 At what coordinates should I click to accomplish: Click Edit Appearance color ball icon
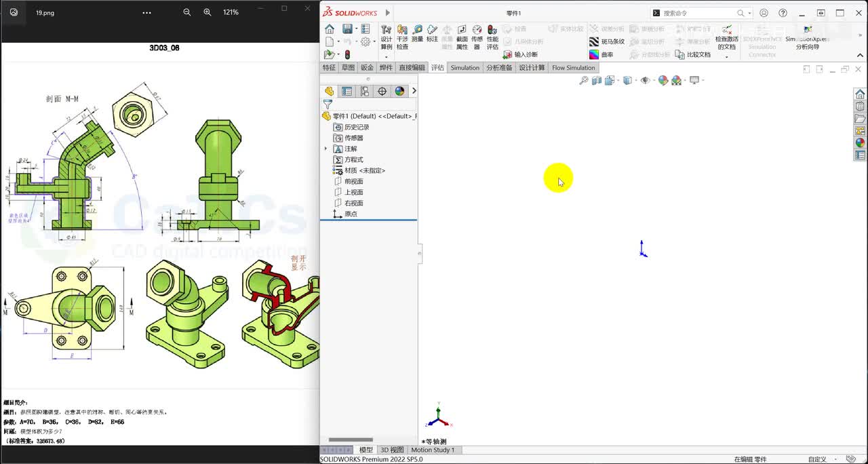pos(663,80)
